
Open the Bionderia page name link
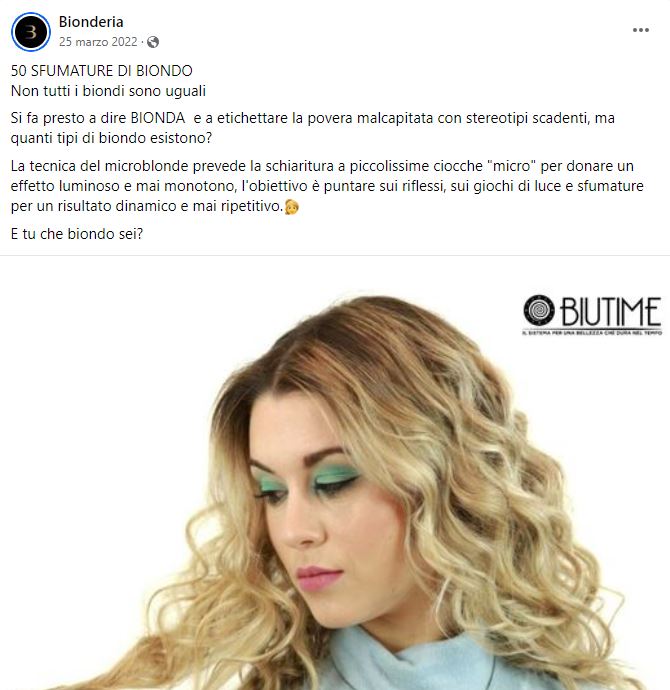click(x=91, y=22)
